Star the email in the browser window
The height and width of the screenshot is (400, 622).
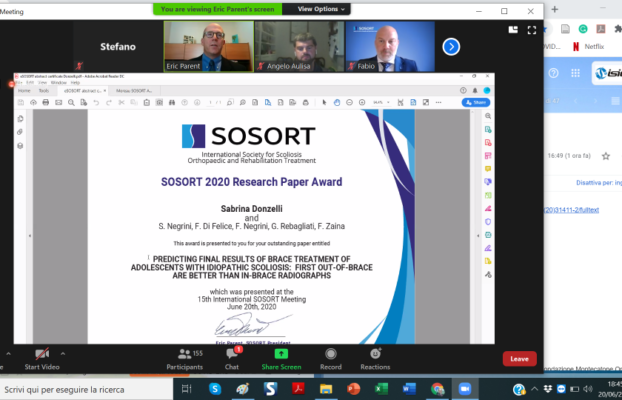(606, 156)
